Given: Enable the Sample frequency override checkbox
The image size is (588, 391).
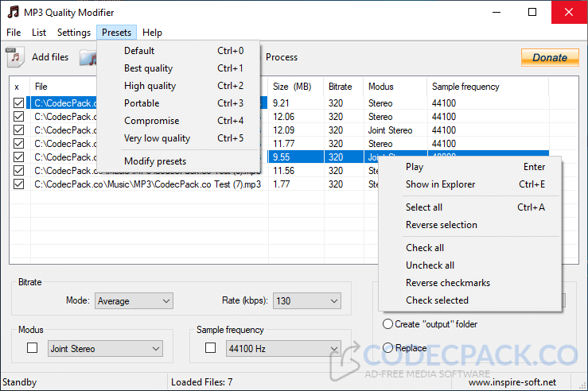Looking at the screenshot, I should click(x=210, y=348).
